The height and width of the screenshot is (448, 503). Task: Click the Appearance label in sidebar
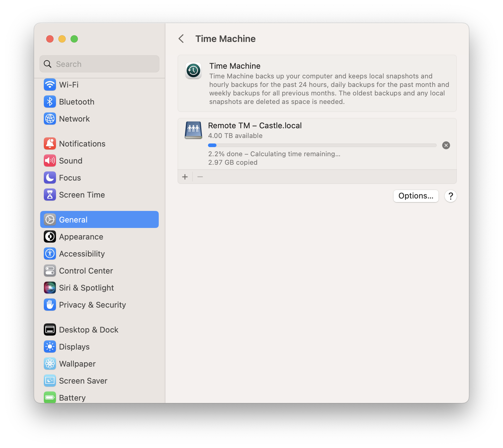click(x=81, y=237)
